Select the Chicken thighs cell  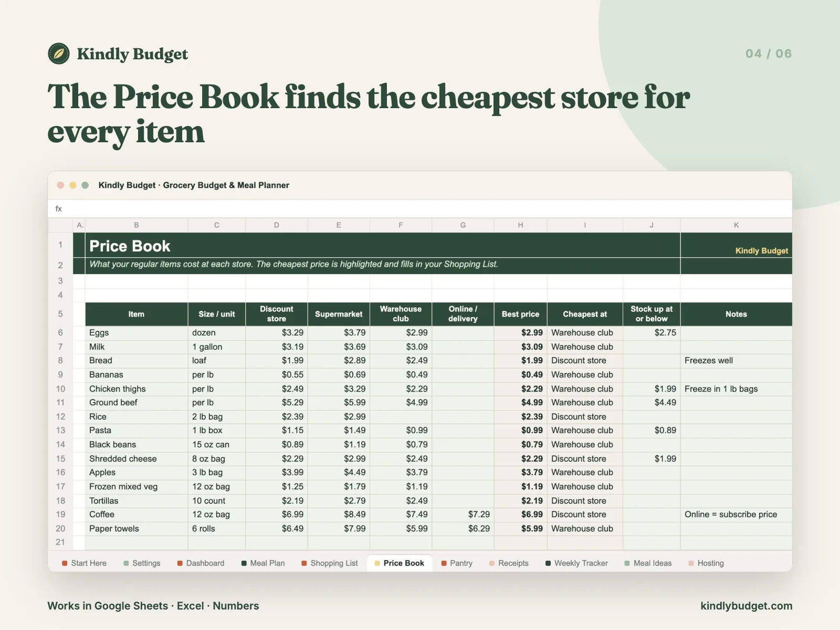tap(136, 389)
